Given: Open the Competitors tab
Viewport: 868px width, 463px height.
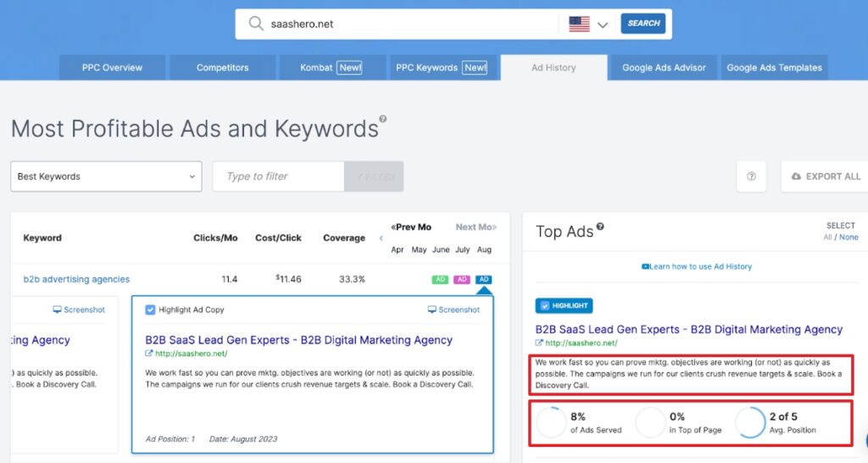Looking at the screenshot, I should click(222, 68).
